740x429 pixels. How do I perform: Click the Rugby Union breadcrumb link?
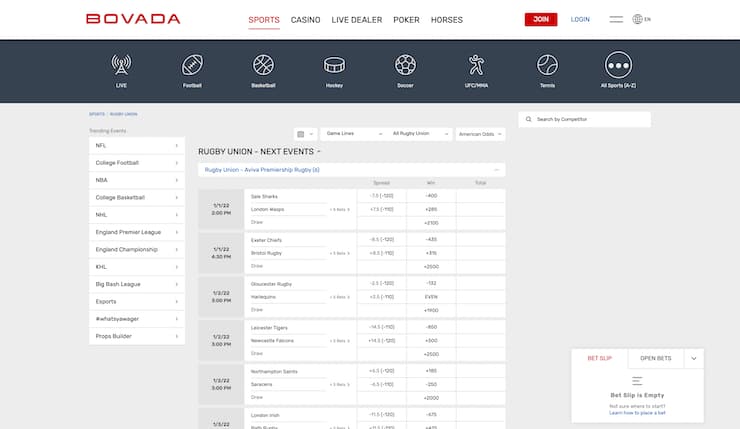coord(124,114)
